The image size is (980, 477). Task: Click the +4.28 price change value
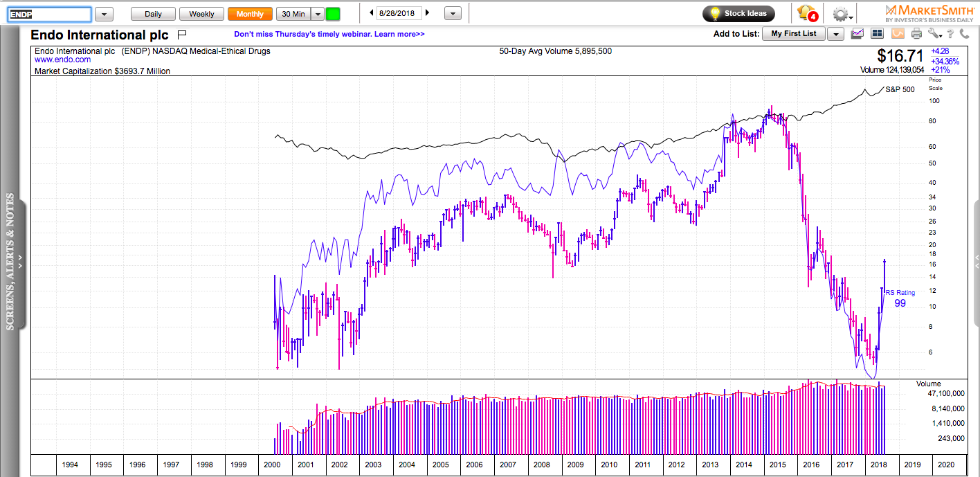point(940,51)
